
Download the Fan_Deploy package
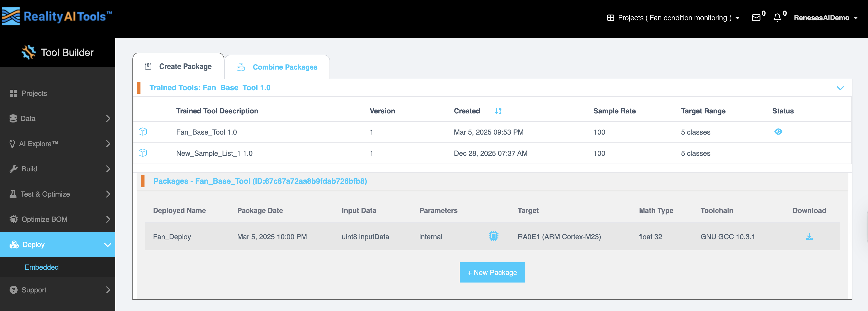point(809,236)
